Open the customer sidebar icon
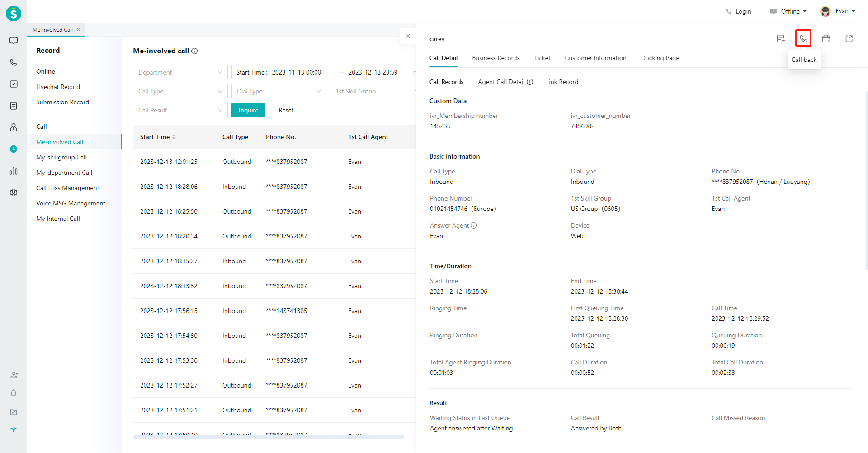 pos(14,127)
